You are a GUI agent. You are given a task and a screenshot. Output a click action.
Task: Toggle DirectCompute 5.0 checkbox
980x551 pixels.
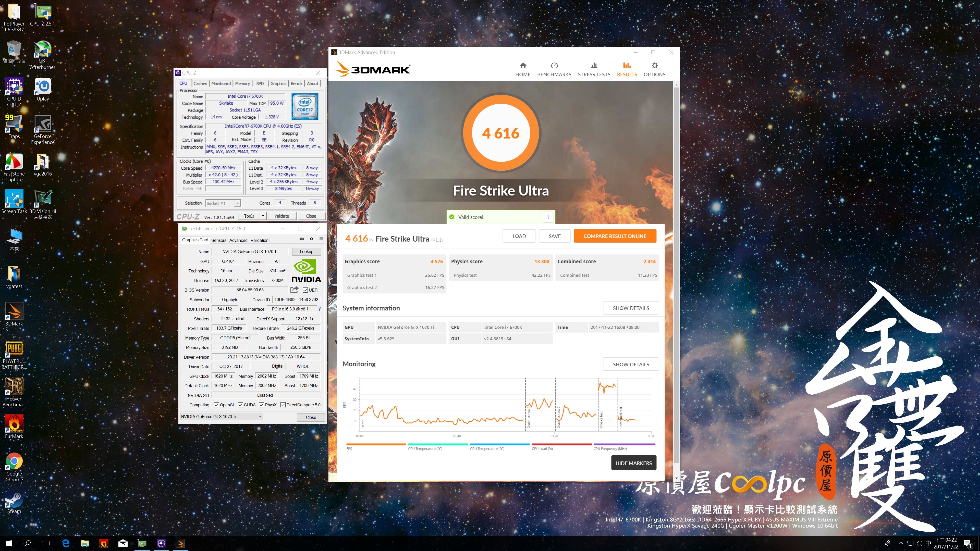pyautogui.click(x=283, y=405)
